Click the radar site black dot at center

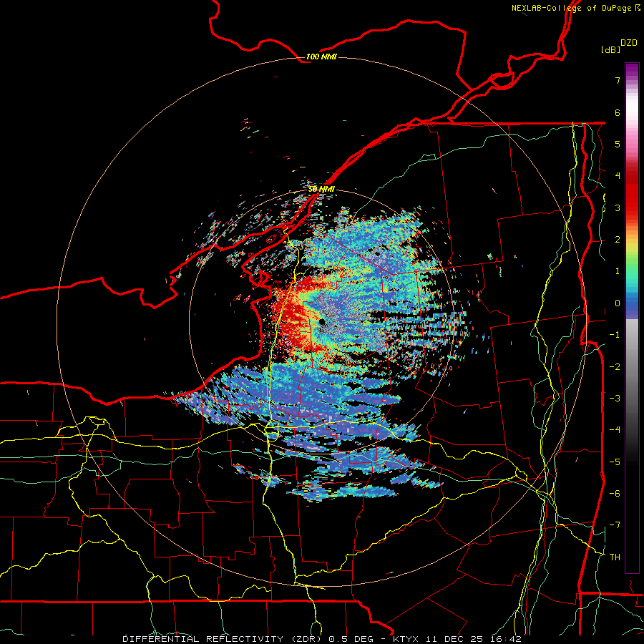point(321,322)
